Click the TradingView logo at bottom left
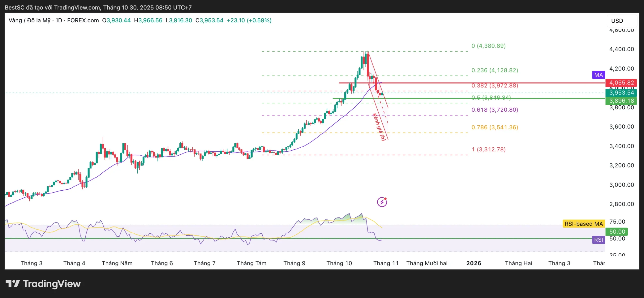 pyautogui.click(x=43, y=284)
